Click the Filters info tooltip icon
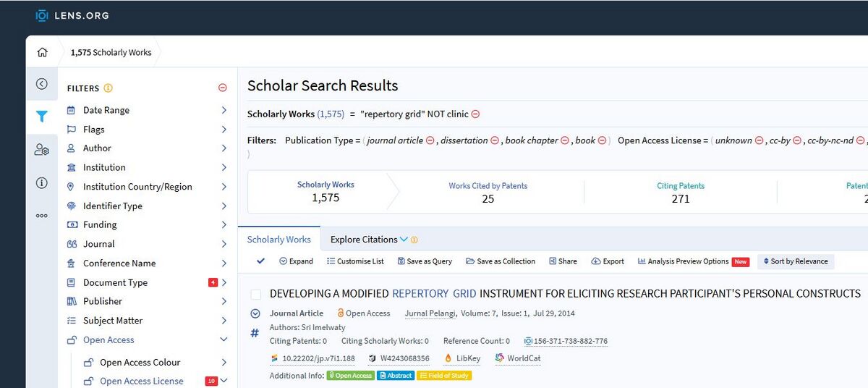This screenshot has height=388, width=868. pyautogui.click(x=108, y=88)
